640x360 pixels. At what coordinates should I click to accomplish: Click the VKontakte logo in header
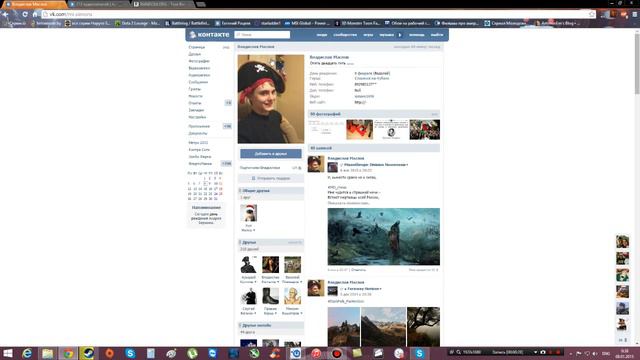(209, 35)
